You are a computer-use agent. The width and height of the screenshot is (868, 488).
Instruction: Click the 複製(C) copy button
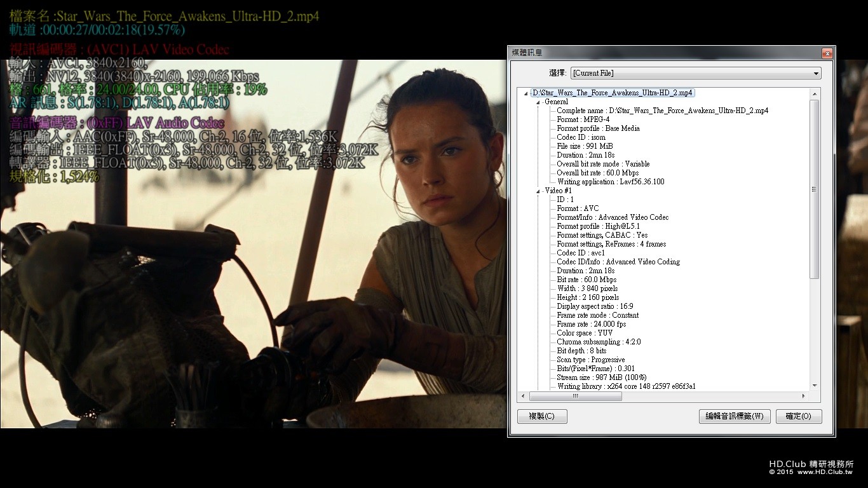[x=542, y=416]
